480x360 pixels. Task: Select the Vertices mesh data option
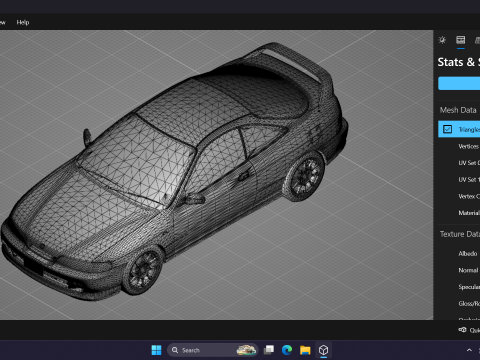point(469,146)
